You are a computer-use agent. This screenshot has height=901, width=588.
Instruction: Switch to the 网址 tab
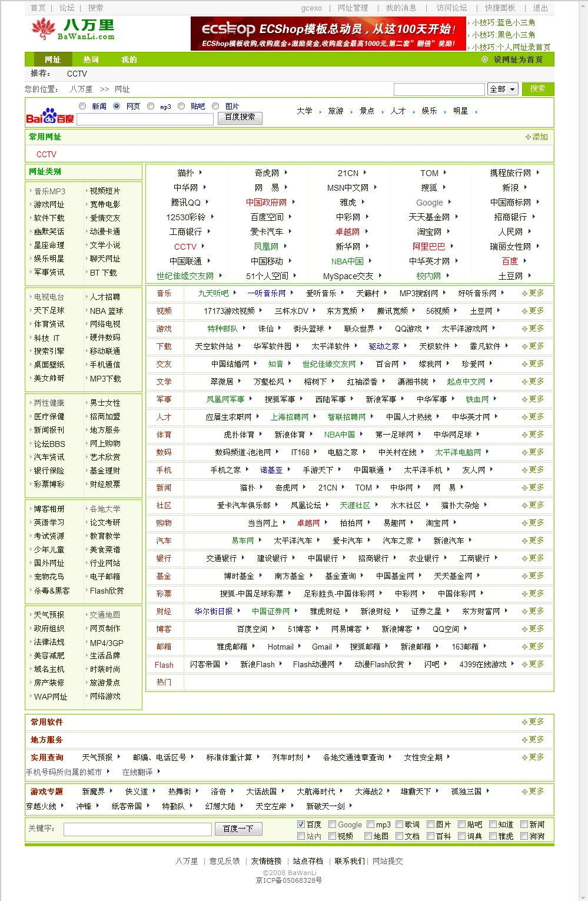click(52, 59)
